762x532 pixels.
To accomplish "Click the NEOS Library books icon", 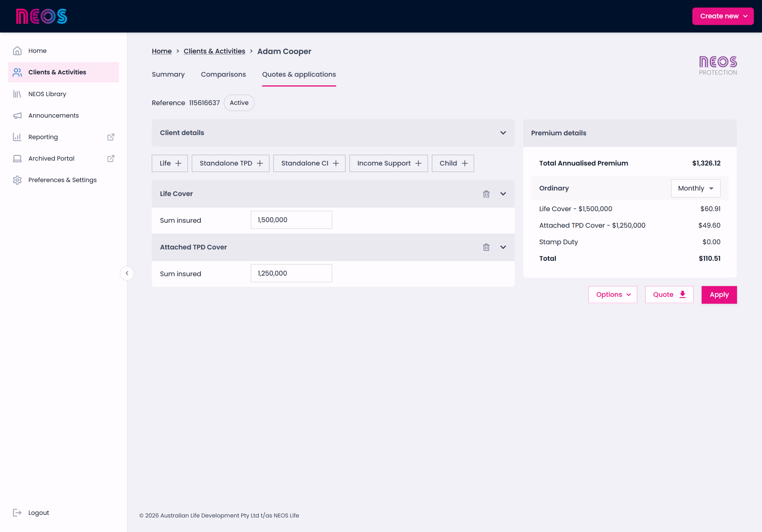I will (x=17, y=94).
